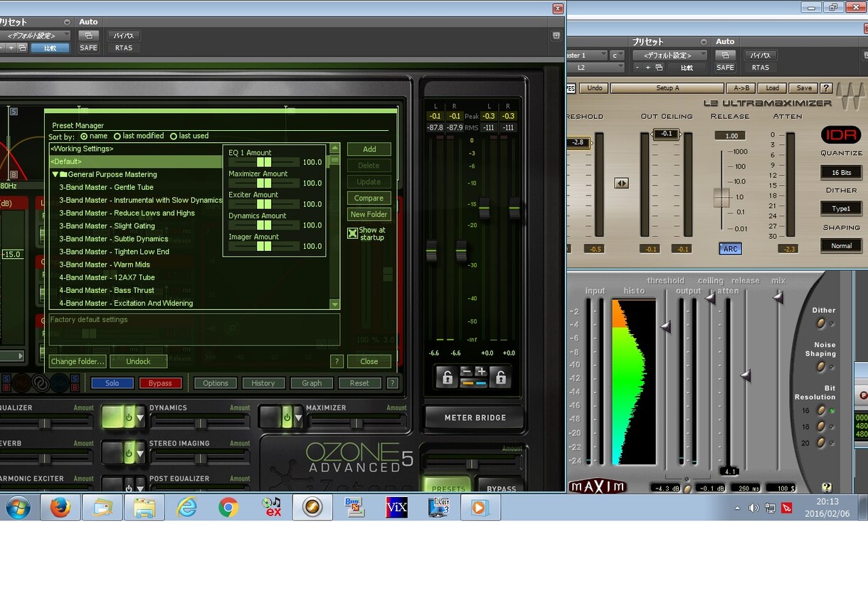Click the L2 link channels arrows icon

[x=621, y=183]
